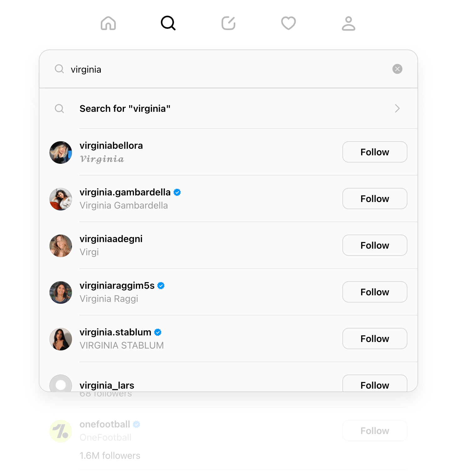Select the Search for "virginia" suggestion

coord(125,109)
